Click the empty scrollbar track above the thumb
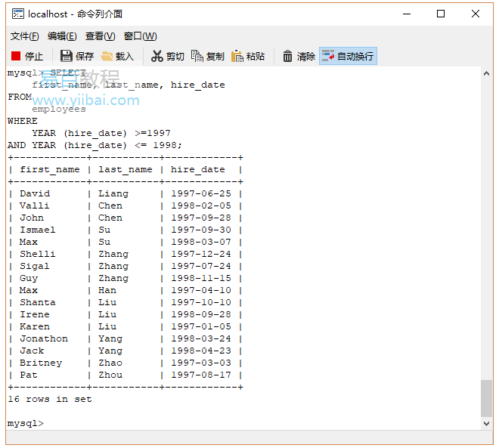Image resolution: width=499 pixels, height=448 pixels. pyautogui.click(x=486, y=227)
